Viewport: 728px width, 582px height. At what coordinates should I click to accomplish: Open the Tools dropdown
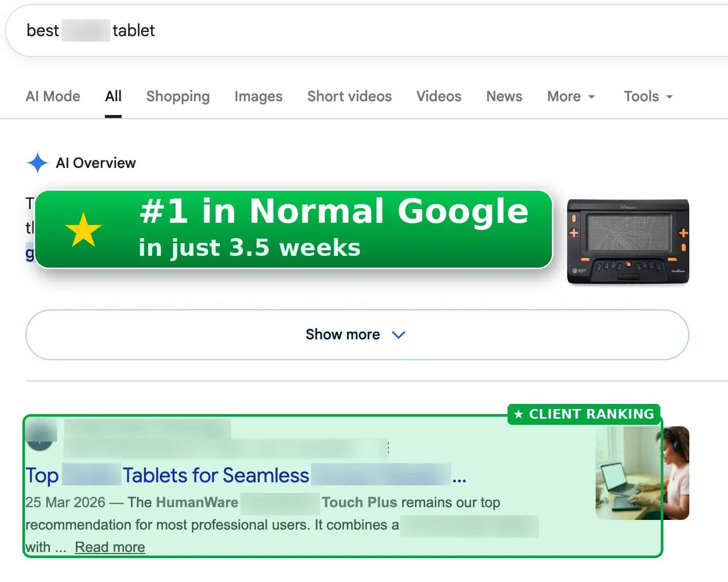(648, 96)
